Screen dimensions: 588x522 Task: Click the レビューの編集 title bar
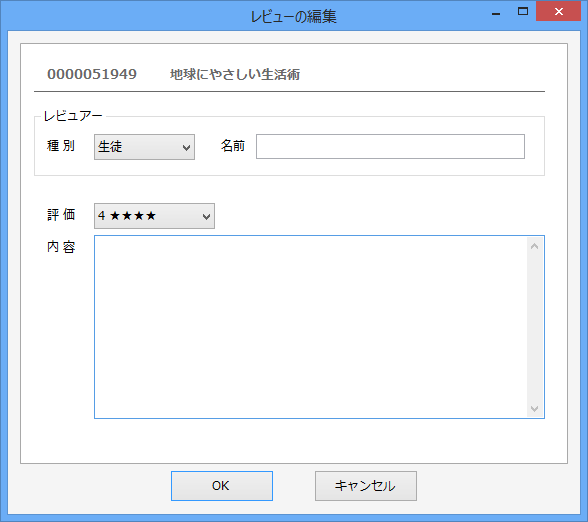click(293, 16)
